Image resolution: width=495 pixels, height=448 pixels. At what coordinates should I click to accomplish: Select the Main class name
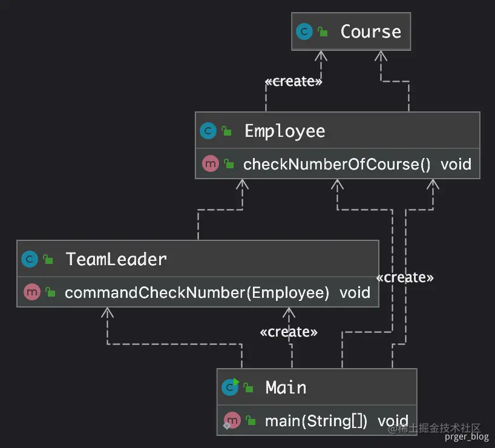point(286,387)
